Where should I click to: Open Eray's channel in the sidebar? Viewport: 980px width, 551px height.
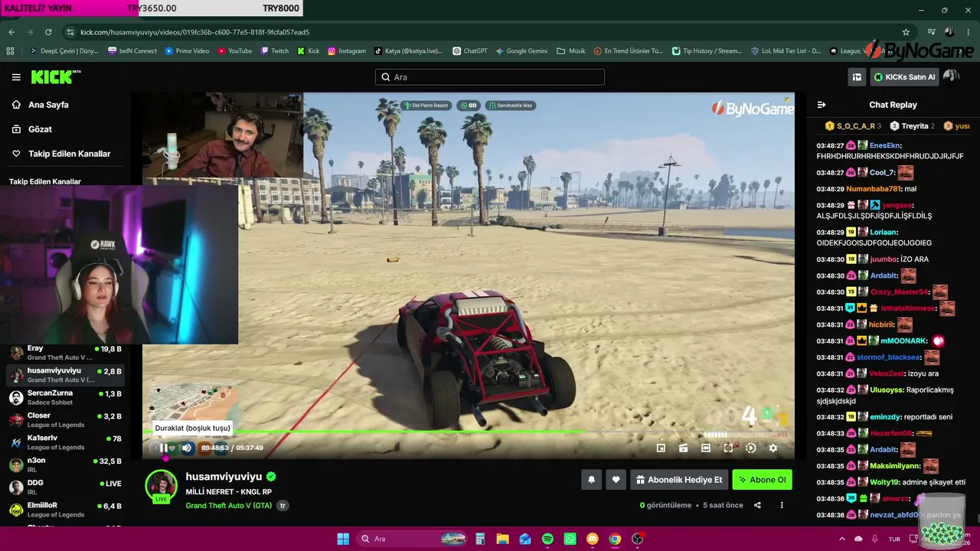pos(65,353)
